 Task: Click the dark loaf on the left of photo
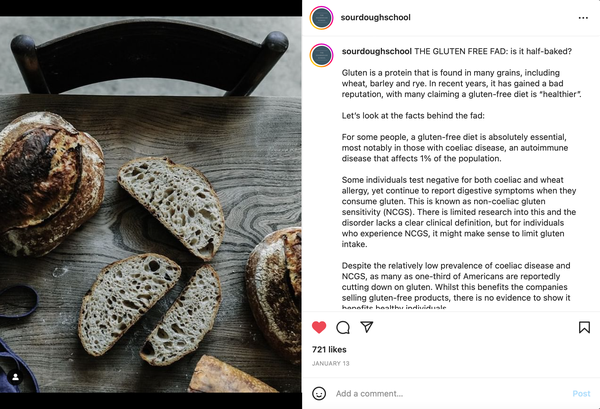click(50, 184)
